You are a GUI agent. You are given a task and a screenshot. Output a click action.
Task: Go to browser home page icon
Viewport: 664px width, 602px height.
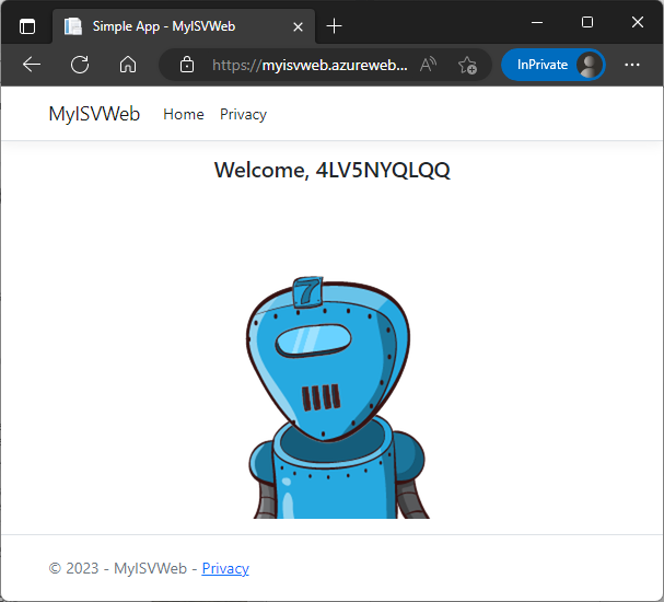(128, 65)
